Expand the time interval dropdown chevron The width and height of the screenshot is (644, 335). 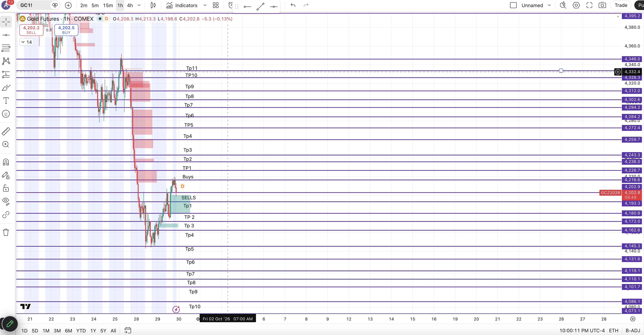(x=139, y=5)
